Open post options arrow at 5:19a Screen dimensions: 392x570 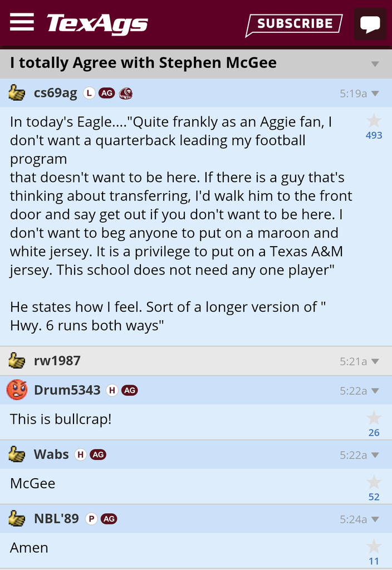point(375,94)
